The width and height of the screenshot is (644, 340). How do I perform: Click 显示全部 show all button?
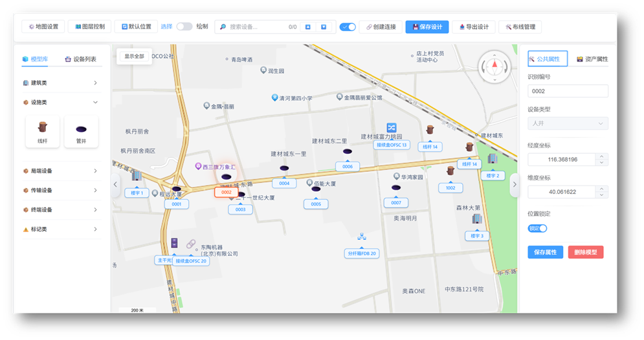135,56
